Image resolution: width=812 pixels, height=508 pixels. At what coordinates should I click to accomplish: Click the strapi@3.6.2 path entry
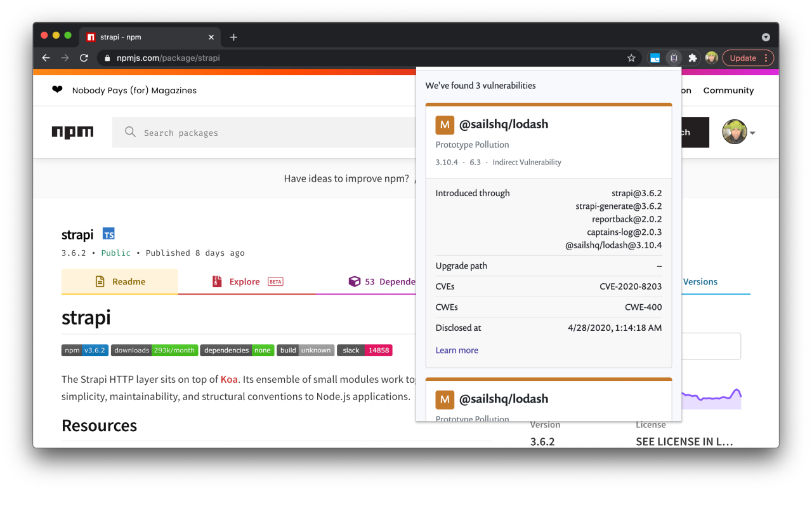click(638, 193)
